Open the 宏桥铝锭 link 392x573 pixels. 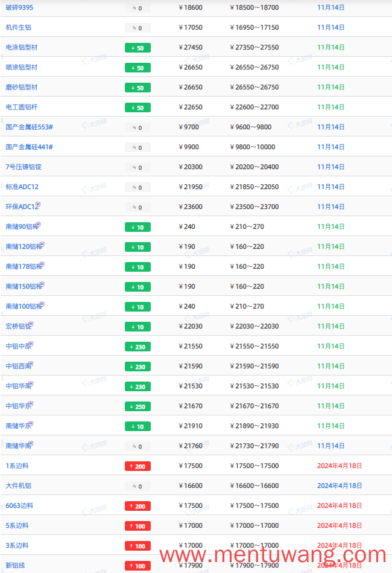click(19, 326)
